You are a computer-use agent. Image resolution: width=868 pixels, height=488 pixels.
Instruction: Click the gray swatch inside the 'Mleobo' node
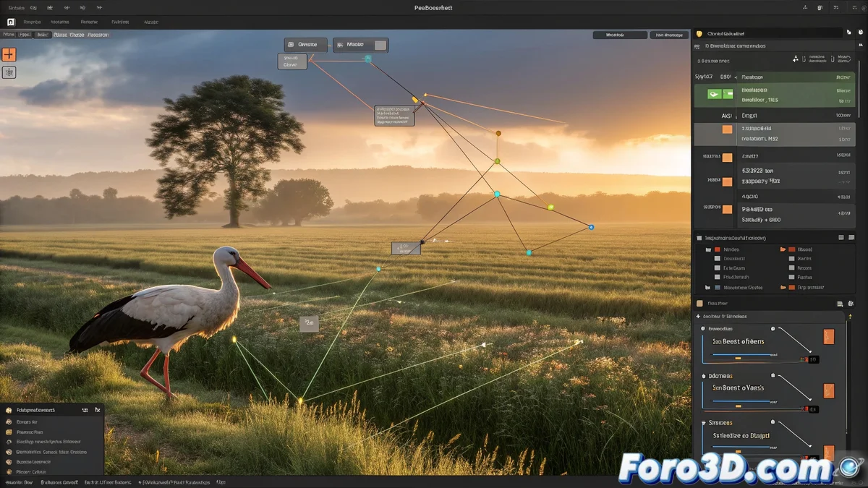[380, 46]
